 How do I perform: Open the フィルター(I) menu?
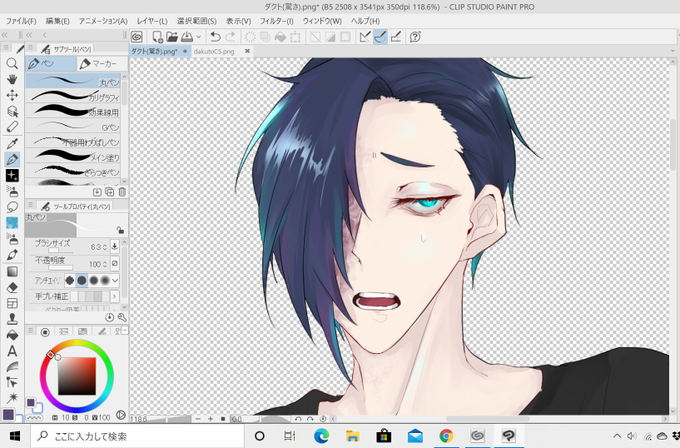point(277,21)
